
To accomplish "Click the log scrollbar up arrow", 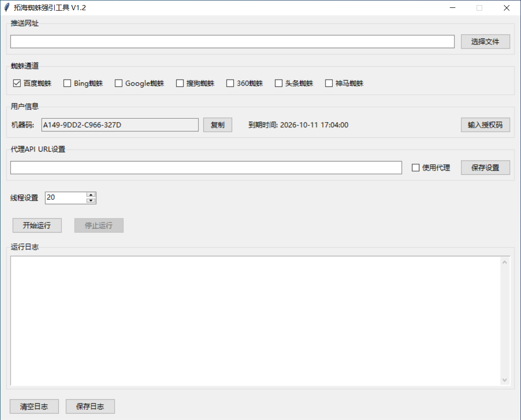I will 505,262.
